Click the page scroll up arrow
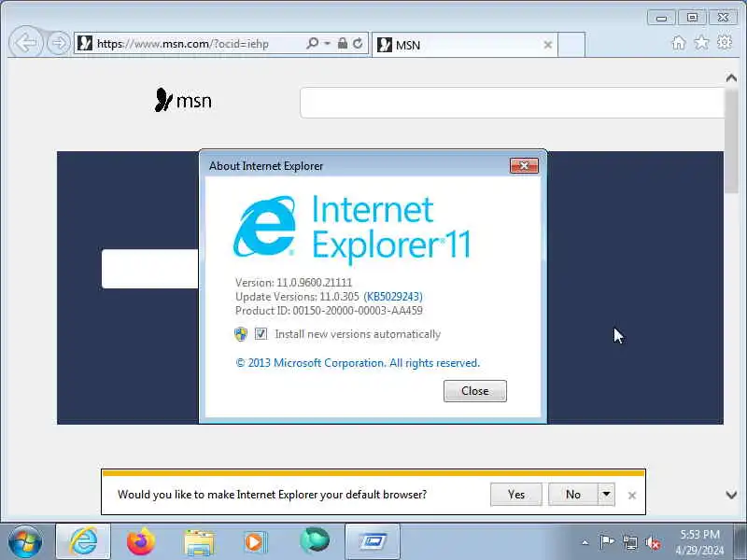The width and height of the screenshot is (747, 560). click(731, 77)
